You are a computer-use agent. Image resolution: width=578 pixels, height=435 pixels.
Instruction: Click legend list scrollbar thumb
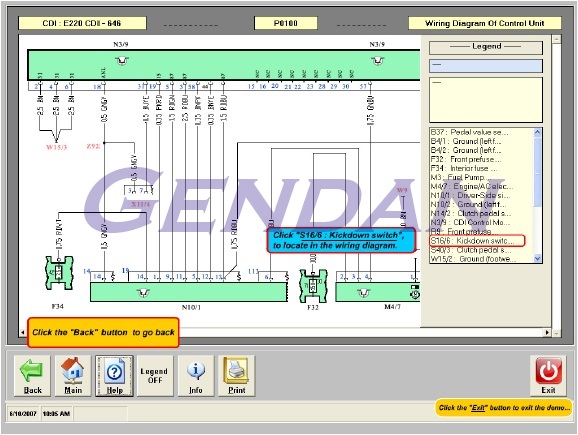(537, 171)
